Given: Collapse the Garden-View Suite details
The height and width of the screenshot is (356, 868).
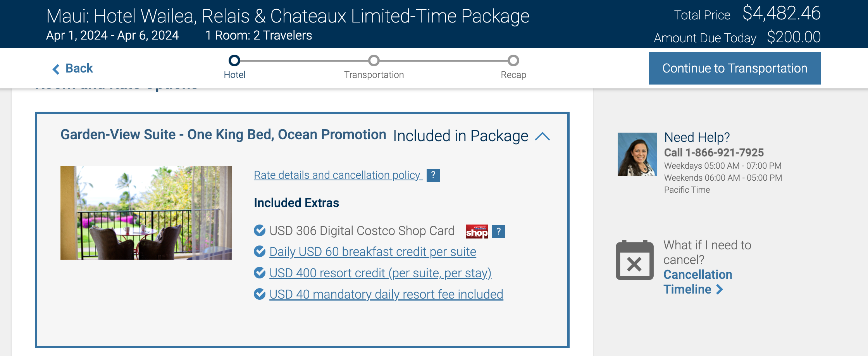Looking at the screenshot, I should (x=542, y=136).
